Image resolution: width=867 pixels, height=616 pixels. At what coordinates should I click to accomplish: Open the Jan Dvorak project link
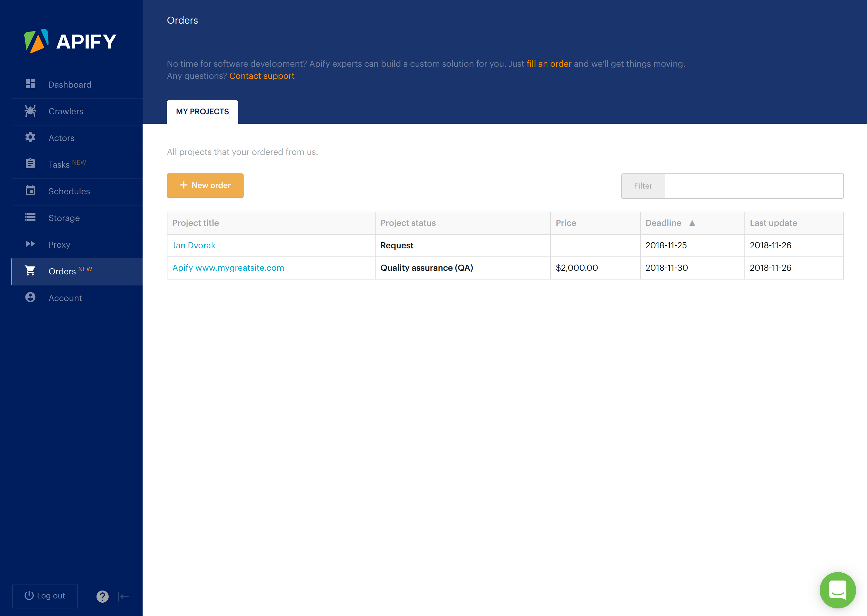click(194, 246)
